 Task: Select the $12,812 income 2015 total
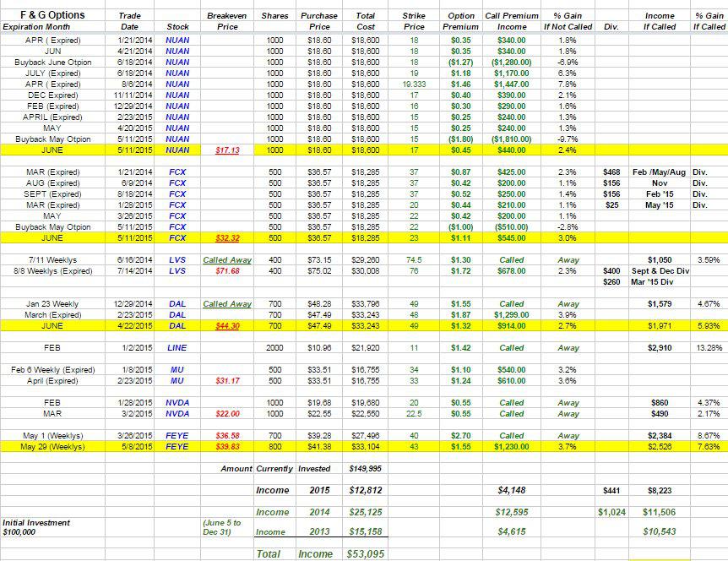pos(366,490)
